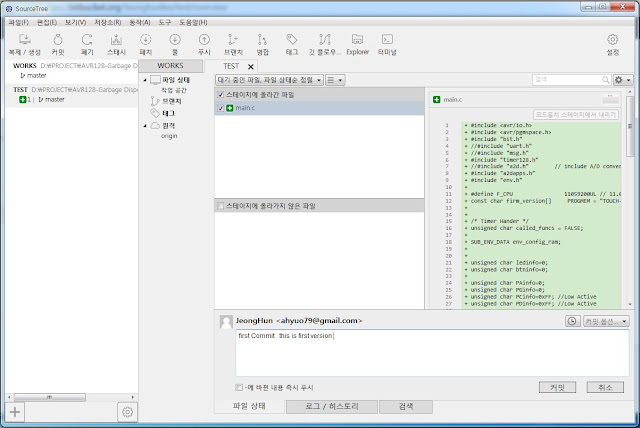Switch to the WORKS repository tab
Image resolution: width=640 pixels, height=428 pixels.
pos(170,66)
